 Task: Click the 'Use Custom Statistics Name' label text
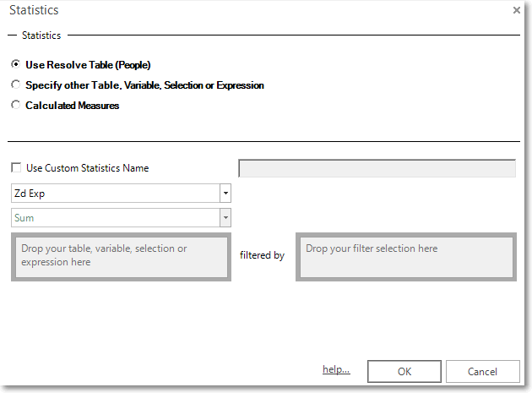88,168
